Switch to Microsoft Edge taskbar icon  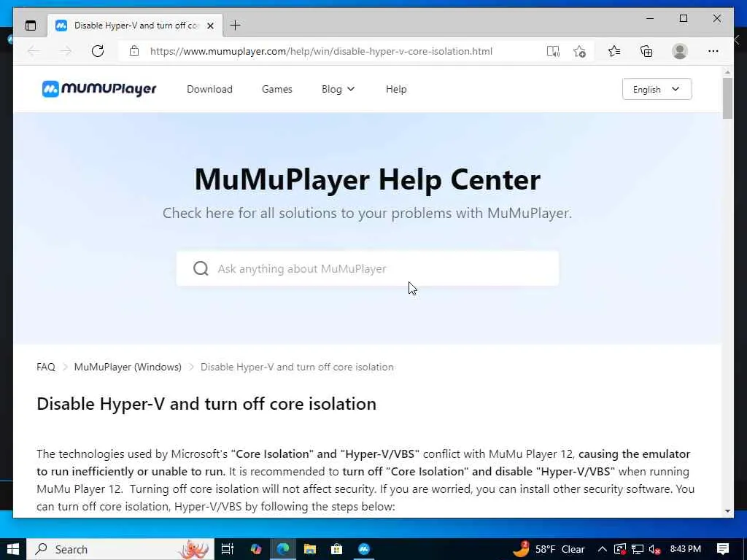click(x=283, y=549)
